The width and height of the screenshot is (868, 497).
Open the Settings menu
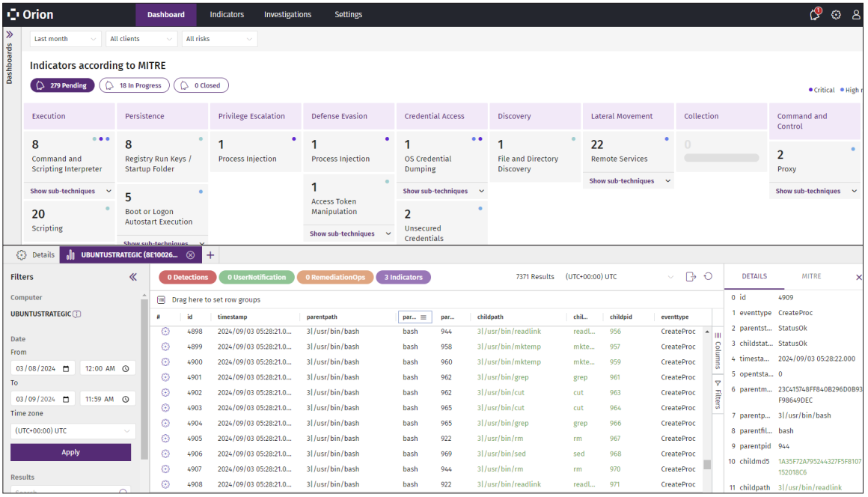(348, 14)
